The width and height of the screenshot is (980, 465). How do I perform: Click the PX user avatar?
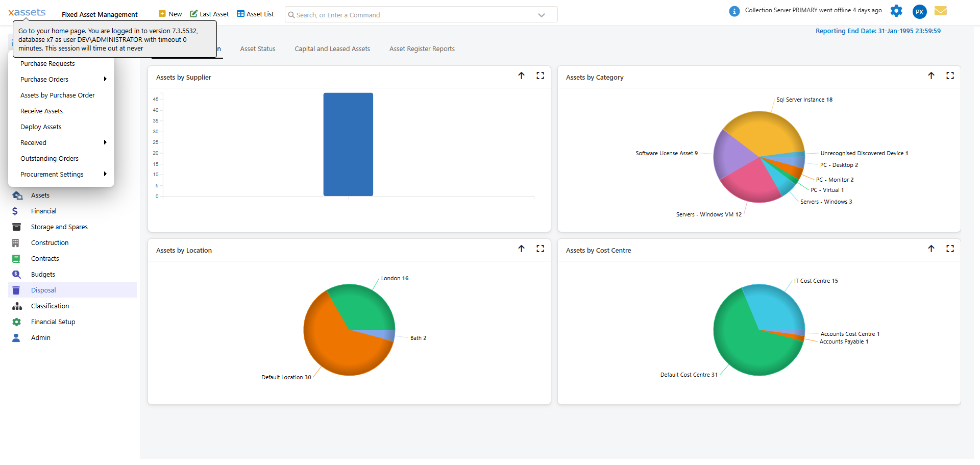pos(919,12)
